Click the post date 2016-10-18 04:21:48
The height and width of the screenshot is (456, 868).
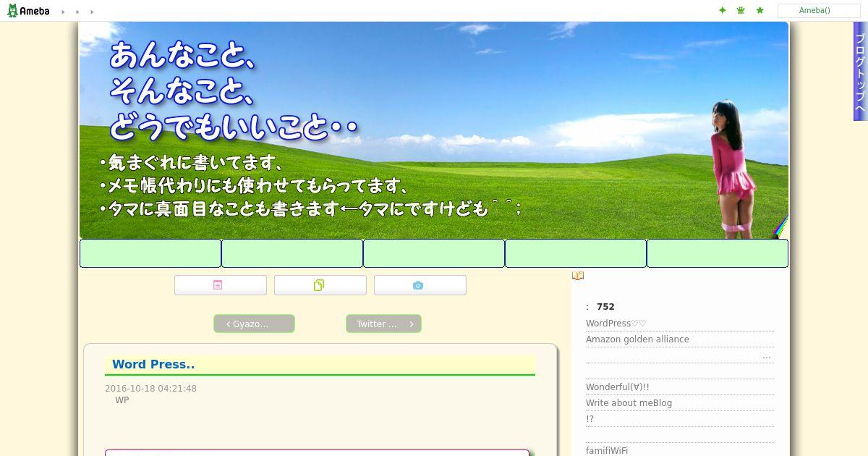point(150,389)
